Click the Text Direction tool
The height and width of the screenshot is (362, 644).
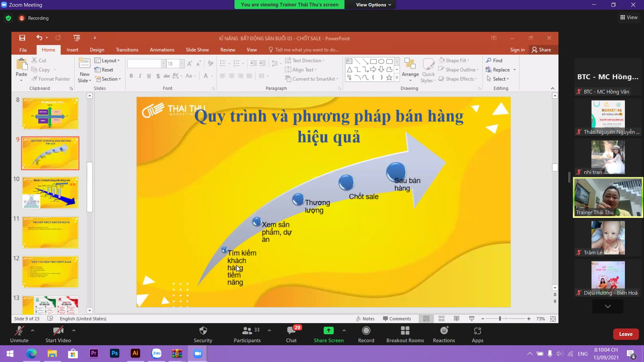[305, 60]
